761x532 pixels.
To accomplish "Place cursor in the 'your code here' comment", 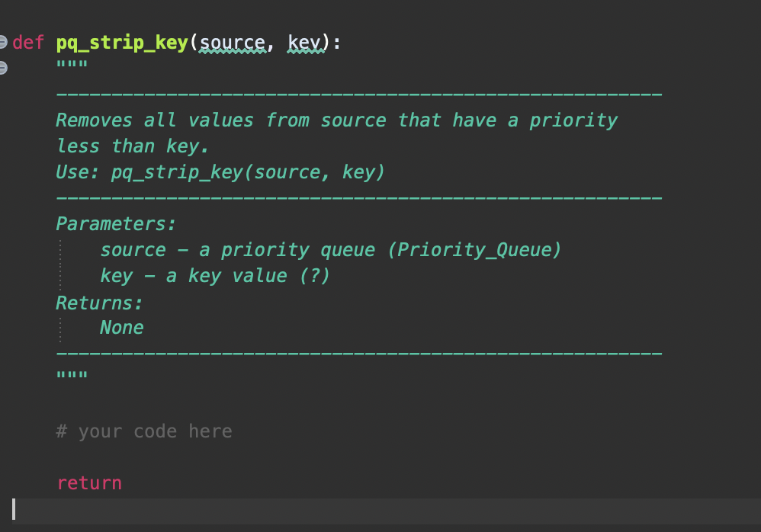I will click(x=143, y=431).
